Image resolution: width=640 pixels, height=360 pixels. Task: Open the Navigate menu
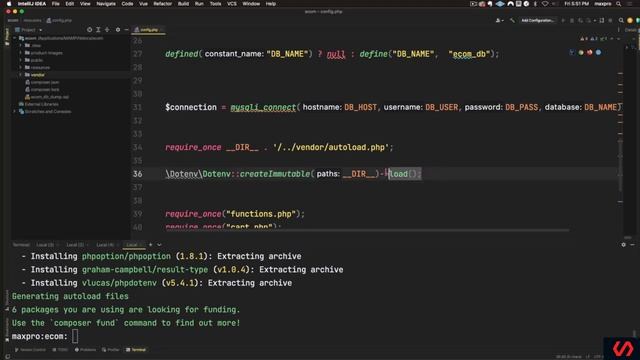pyautogui.click(x=106, y=4)
